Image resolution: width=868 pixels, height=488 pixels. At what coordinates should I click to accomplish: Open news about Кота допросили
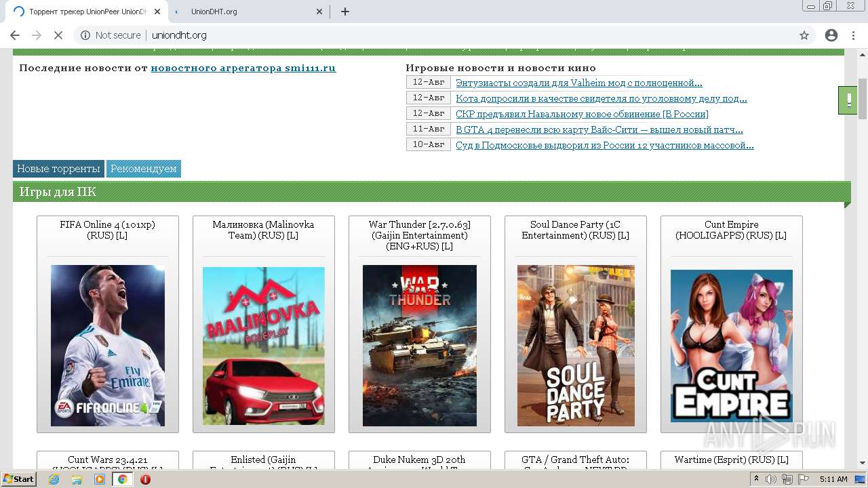click(x=601, y=98)
